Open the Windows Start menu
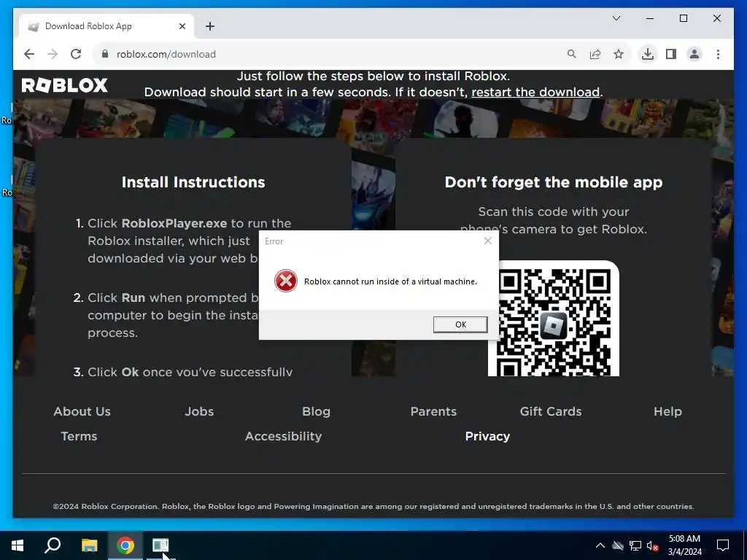Image resolution: width=747 pixels, height=560 pixels. pos(18,545)
